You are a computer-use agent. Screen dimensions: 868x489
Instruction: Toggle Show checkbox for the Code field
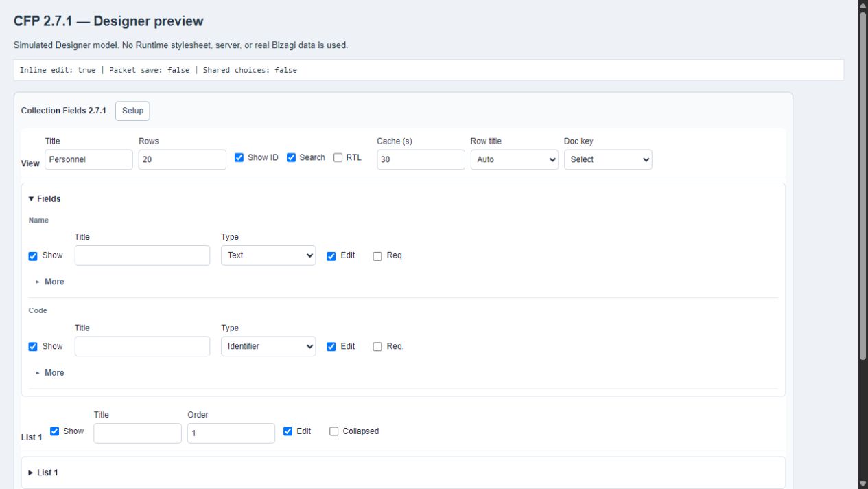tap(33, 347)
